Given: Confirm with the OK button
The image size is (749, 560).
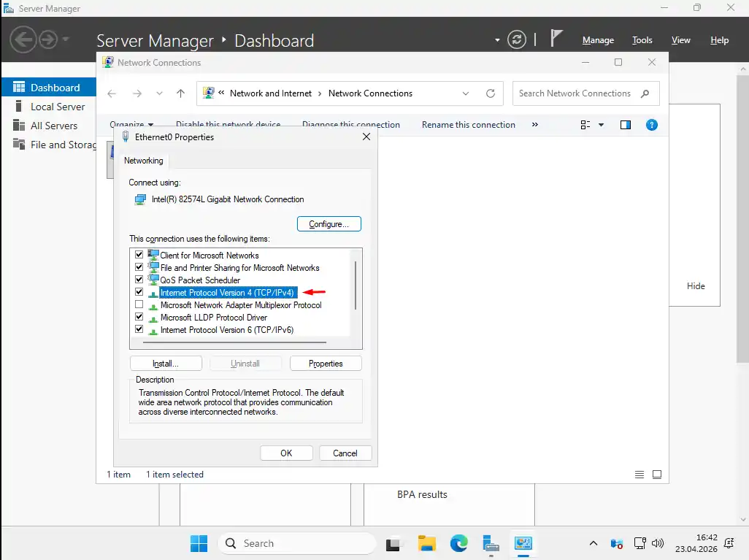Looking at the screenshot, I should pos(286,453).
